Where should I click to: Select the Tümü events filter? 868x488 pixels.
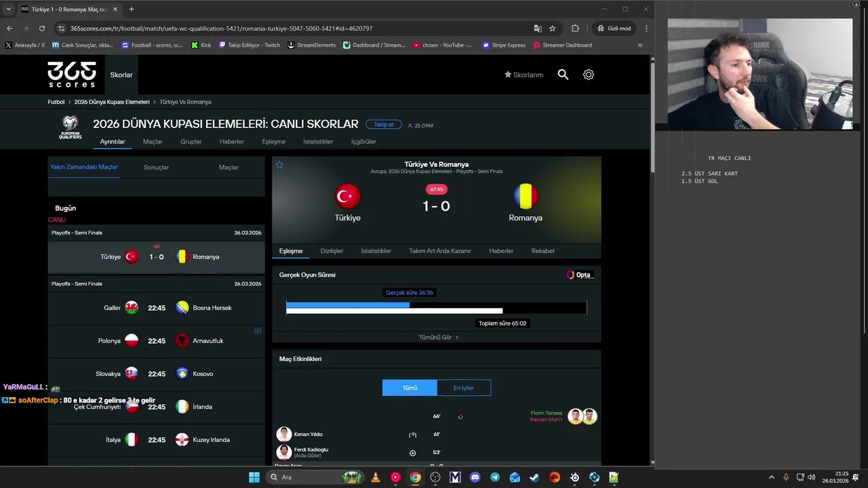click(x=410, y=388)
